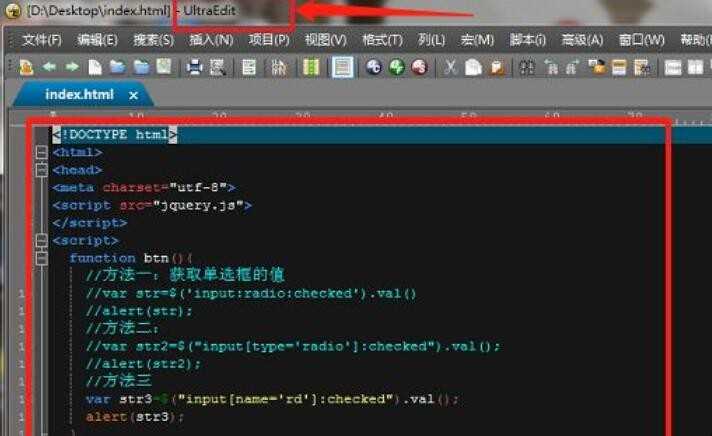
Task: Click the open folder icon in the toolbar
Action: [118, 67]
